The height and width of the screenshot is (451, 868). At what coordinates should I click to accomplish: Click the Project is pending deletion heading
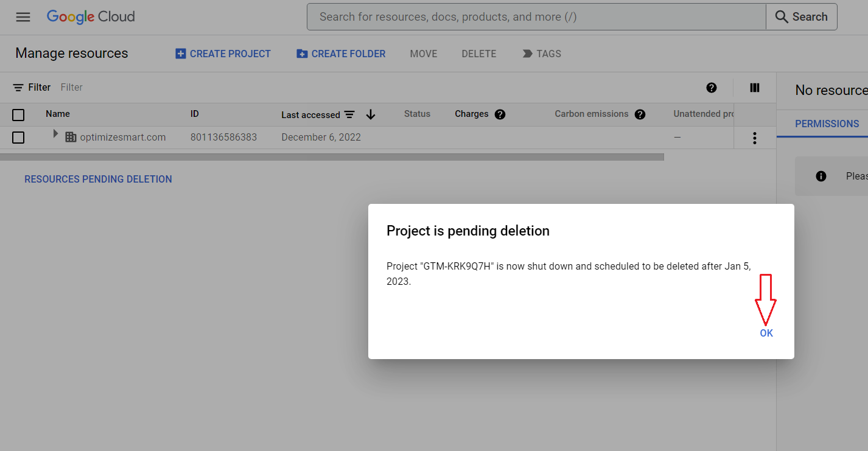pos(468,231)
